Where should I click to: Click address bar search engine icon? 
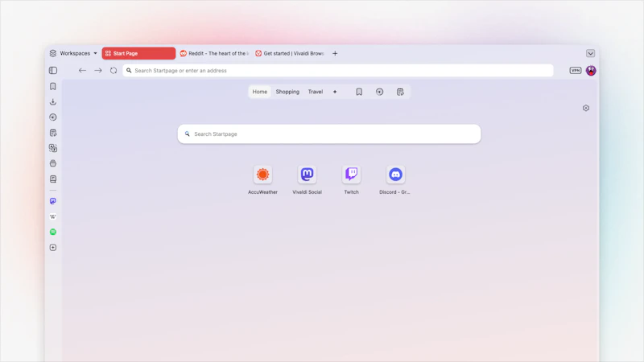click(129, 71)
